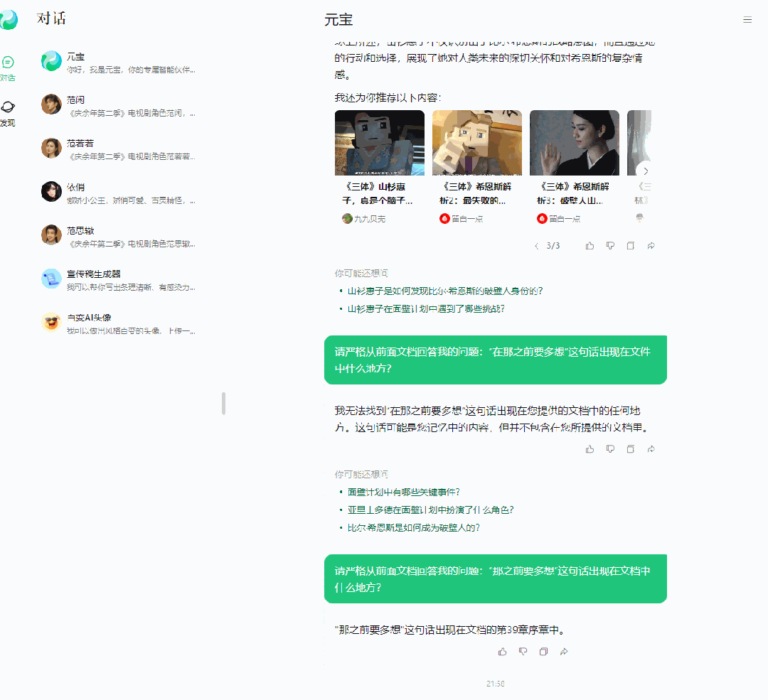Open video card 希恩斯解析2
Image resolution: width=768 pixels, height=700 pixels.
(477, 166)
